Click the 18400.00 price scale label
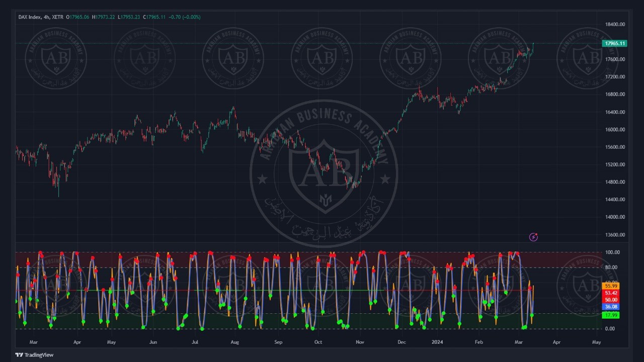The width and height of the screenshot is (644, 362). click(x=615, y=24)
